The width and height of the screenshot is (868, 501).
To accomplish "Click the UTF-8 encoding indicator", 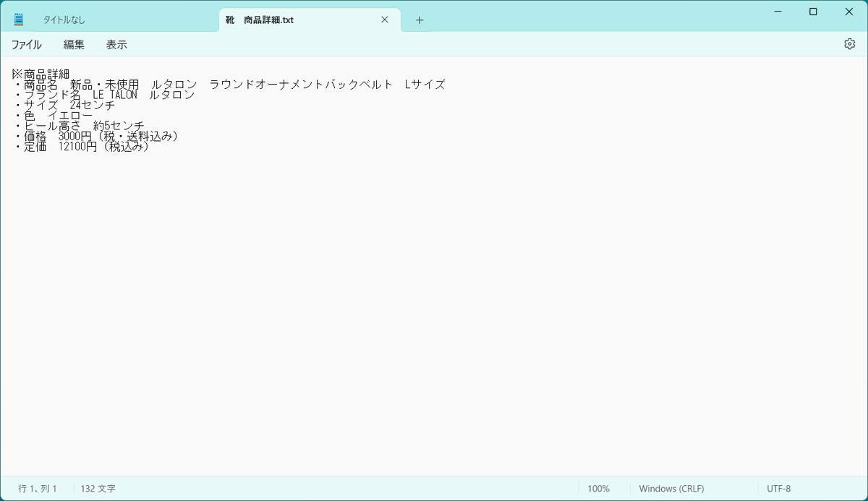I will [x=778, y=489].
